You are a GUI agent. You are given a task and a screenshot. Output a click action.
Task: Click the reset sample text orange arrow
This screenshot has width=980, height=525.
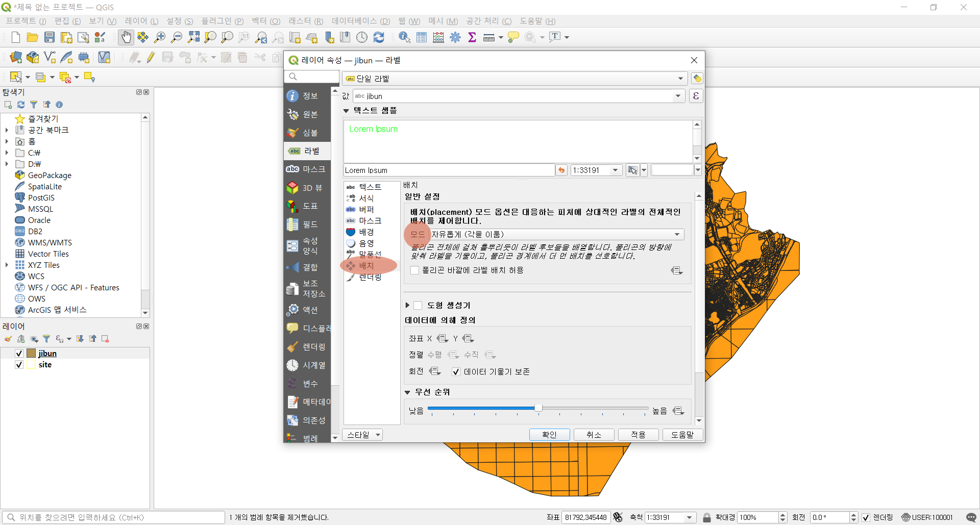[x=561, y=170]
